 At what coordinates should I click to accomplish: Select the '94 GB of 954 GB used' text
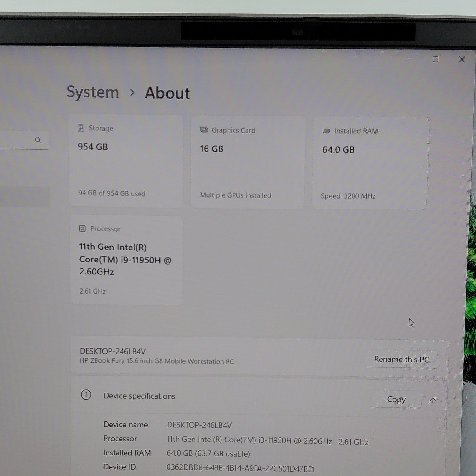(x=112, y=193)
